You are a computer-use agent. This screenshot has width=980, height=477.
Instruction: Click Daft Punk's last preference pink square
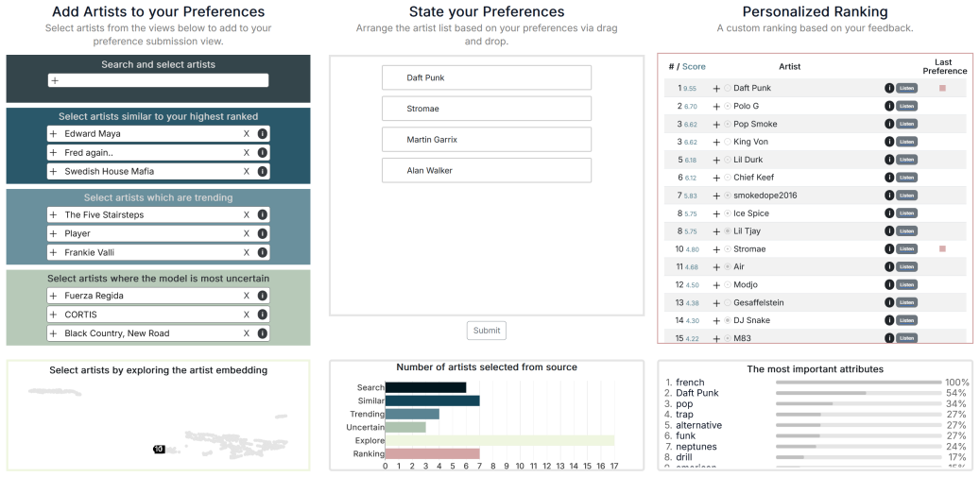click(x=942, y=88)
